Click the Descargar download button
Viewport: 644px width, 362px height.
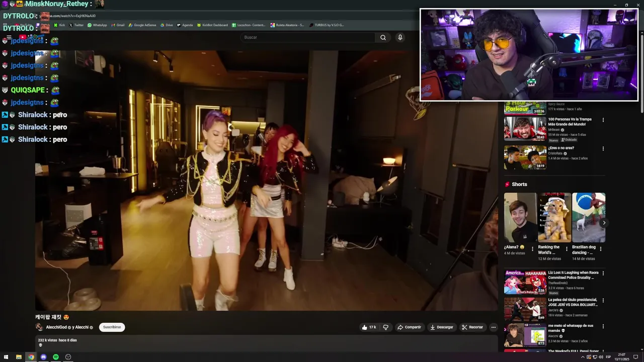441,327
